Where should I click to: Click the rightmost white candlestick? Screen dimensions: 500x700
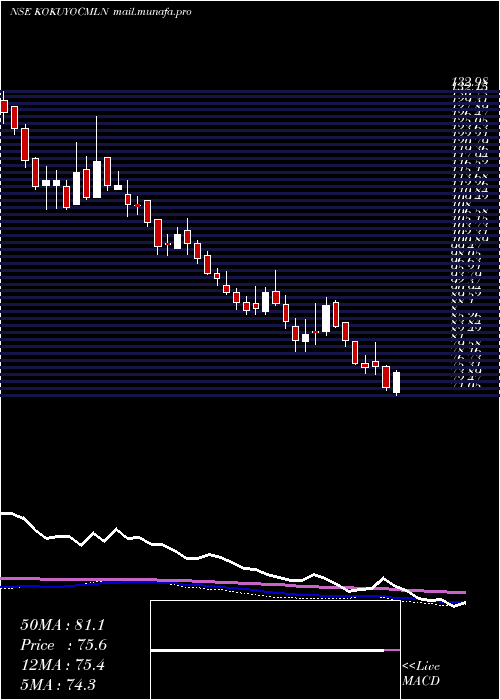(396, 383)
